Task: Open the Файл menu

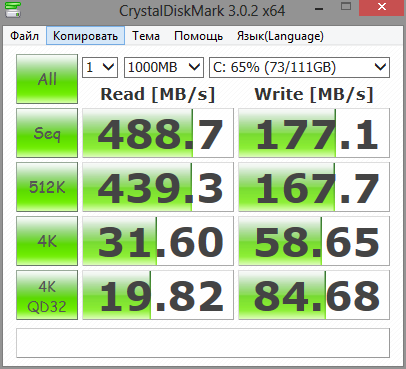Action: coord(24,36)
